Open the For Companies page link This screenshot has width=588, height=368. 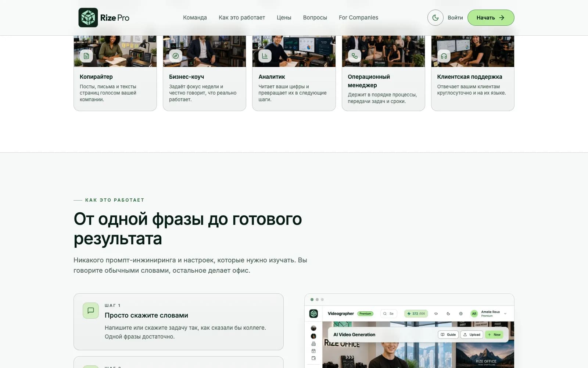click(358, 18)
